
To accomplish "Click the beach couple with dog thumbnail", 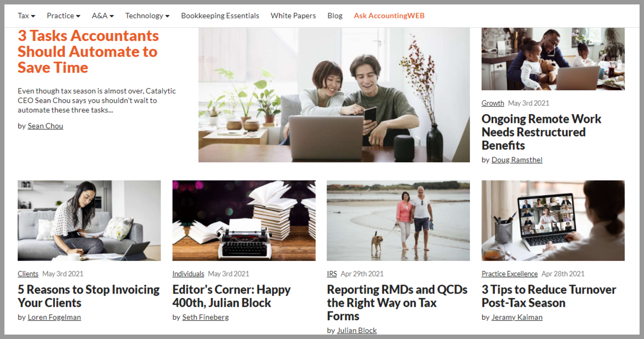I will (398, 221).
